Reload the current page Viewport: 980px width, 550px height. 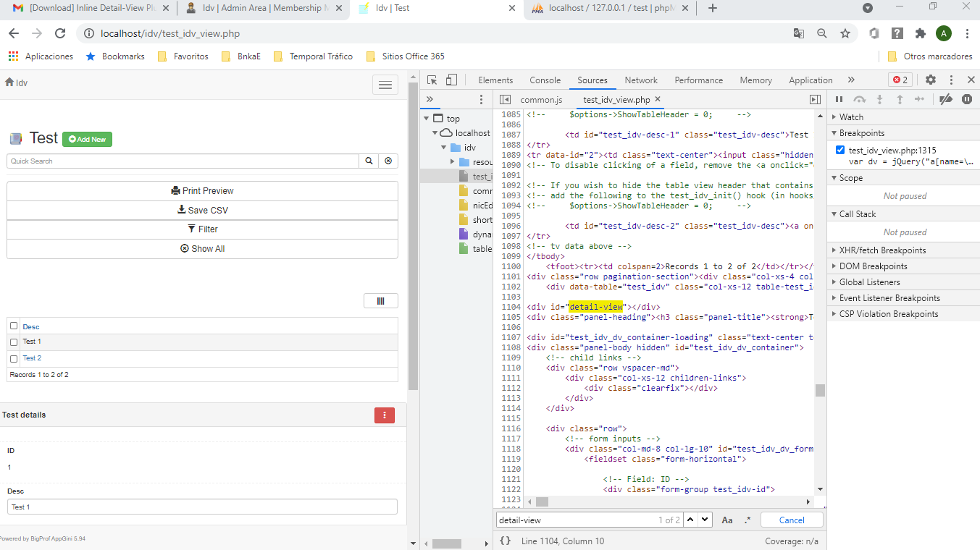point(60,33)
